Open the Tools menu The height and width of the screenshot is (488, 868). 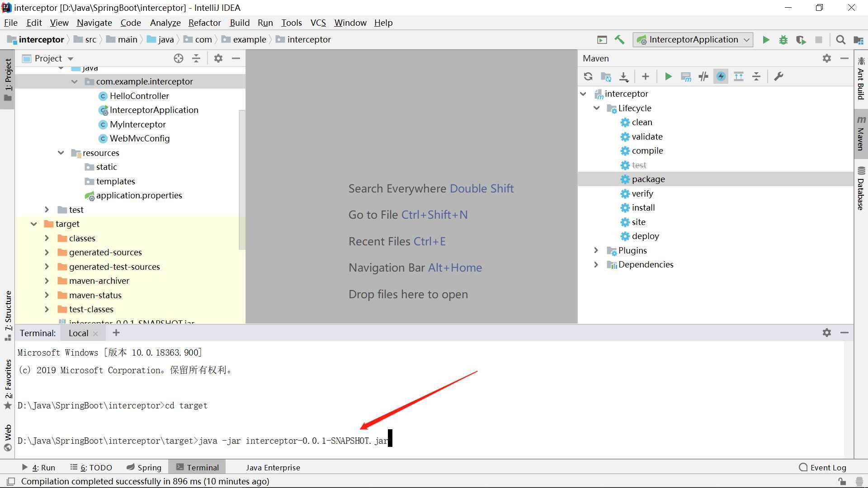[x=291, y=23]
